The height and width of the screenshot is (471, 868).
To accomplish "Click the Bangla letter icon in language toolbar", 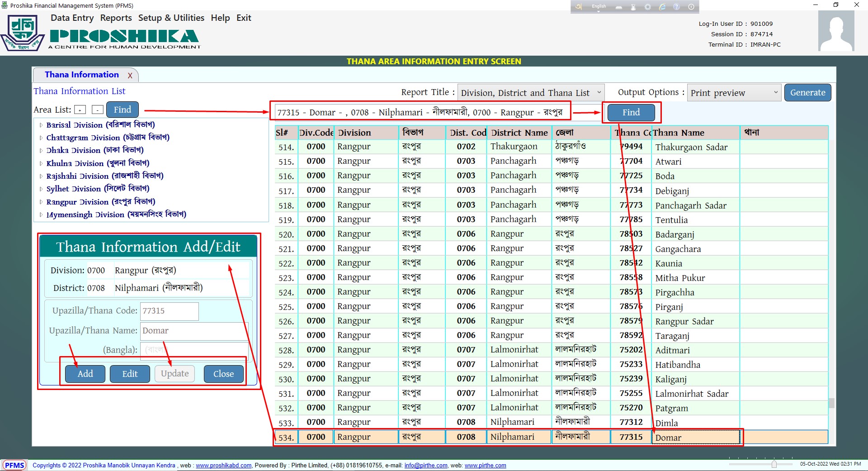I will (579, 6).
